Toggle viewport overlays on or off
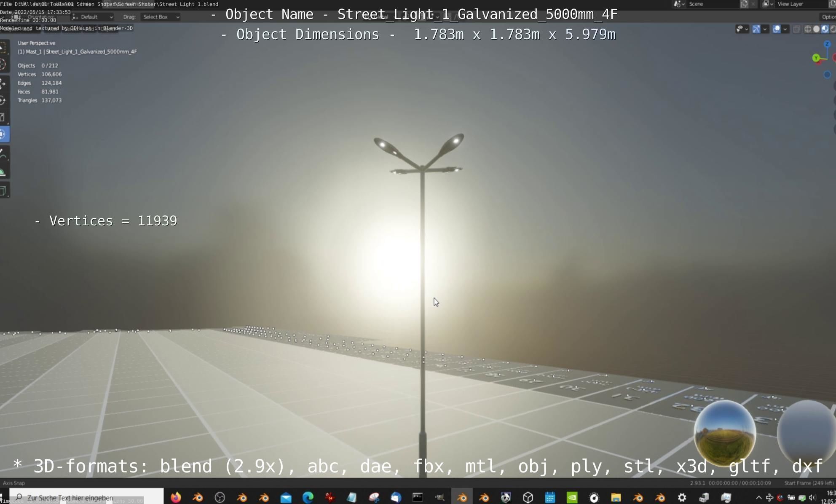Viewport: 836px width, 504px height. [776, 29]
